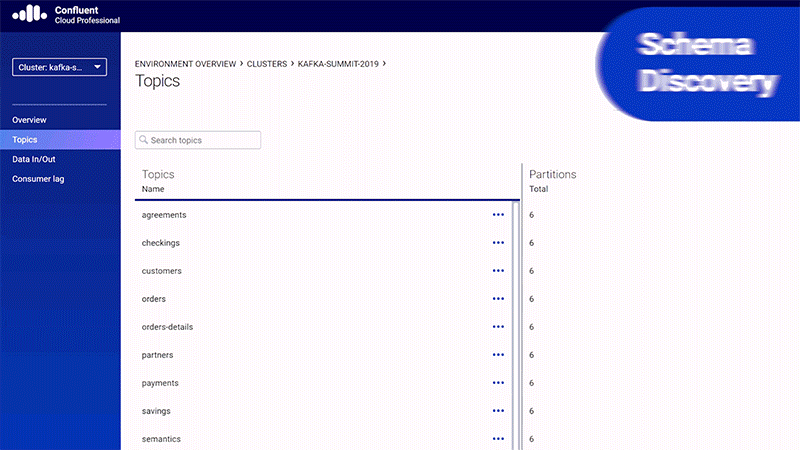Expand the Cluster kafka-s selector dropdown
The image size is (800, 450).
[x=60, y=67]
